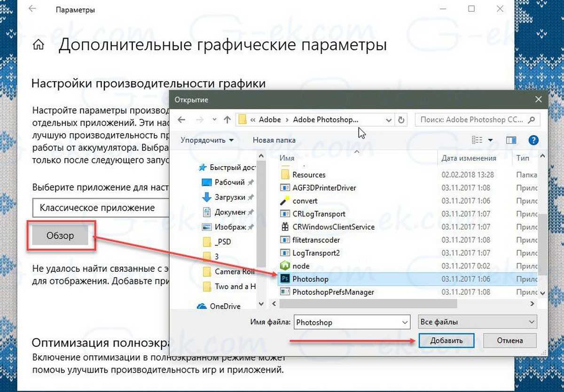This screenshot has height=392, width=564.
Task: Open the _PSD folder in navigation pane
Action: pyautogui.click(x=217, y=242)
